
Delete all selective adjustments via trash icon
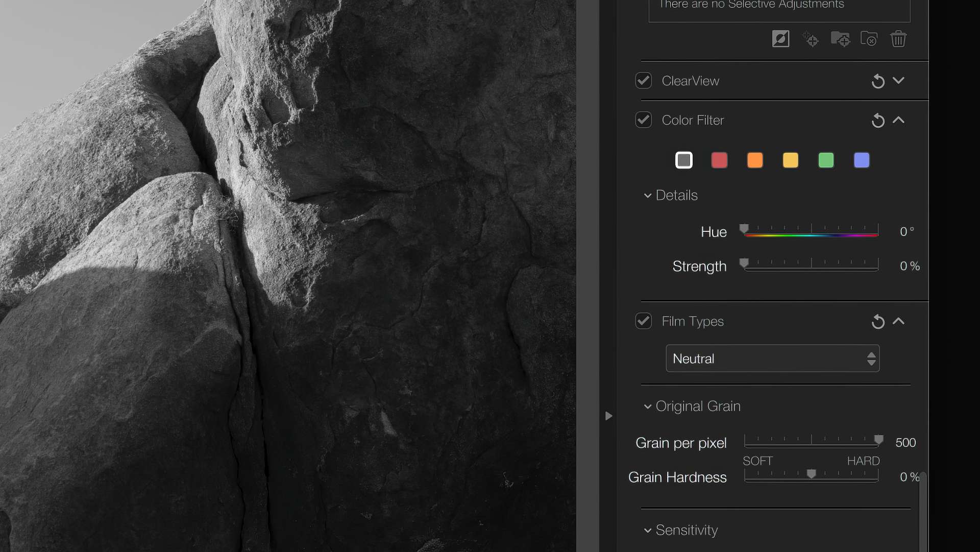(899, 39)
